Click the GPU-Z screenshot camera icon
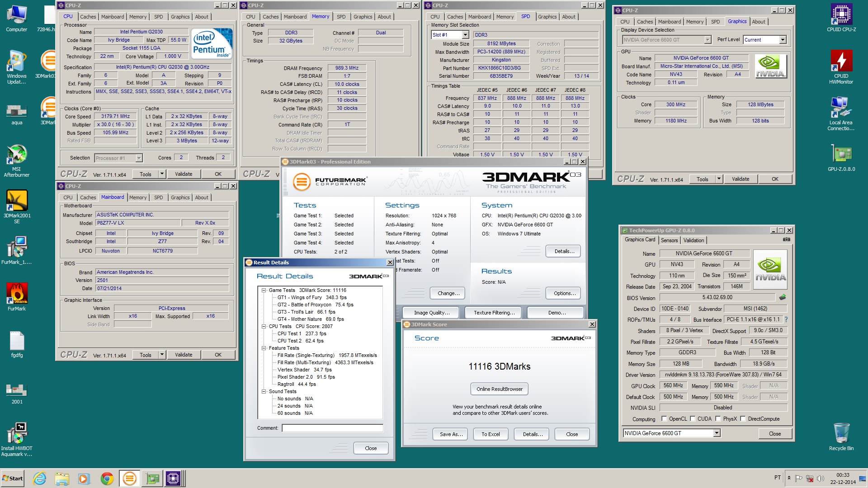 click(787, 239)
